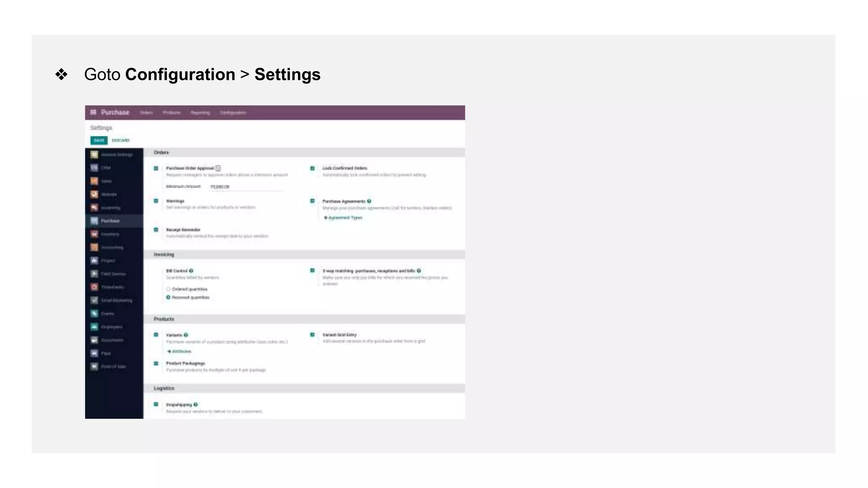The width and height of the screenshot is (868, 488).
Task: Select the Documents sidebar icon
Action: [94, 340]
